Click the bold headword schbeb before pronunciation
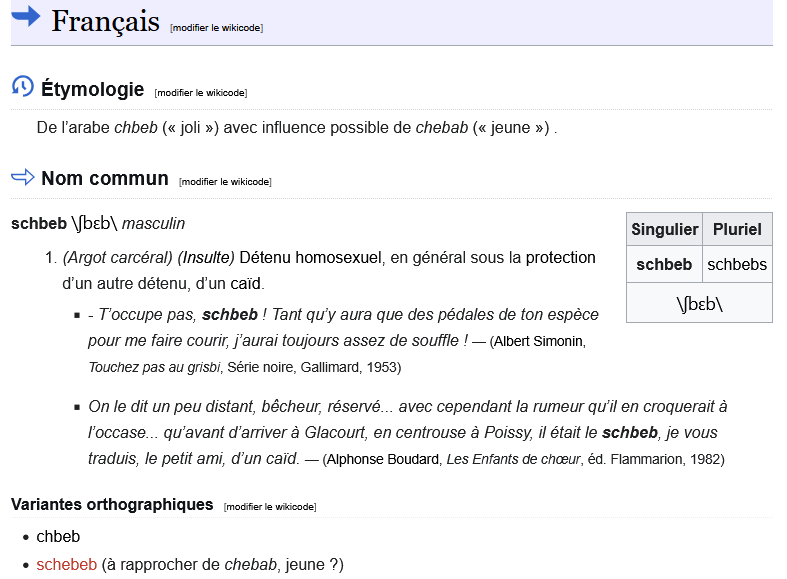The height and width of the screenshot is (579, 787). pos(39,223)
